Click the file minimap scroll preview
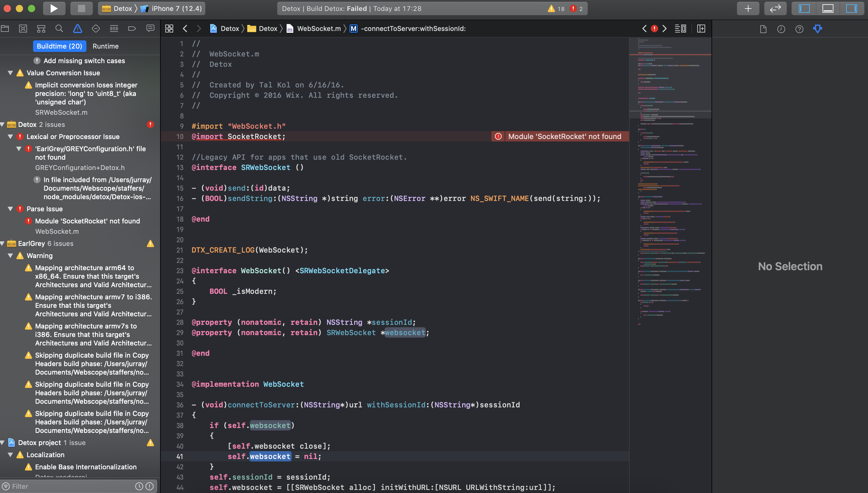The image size is (868, 493). point(670,203)
